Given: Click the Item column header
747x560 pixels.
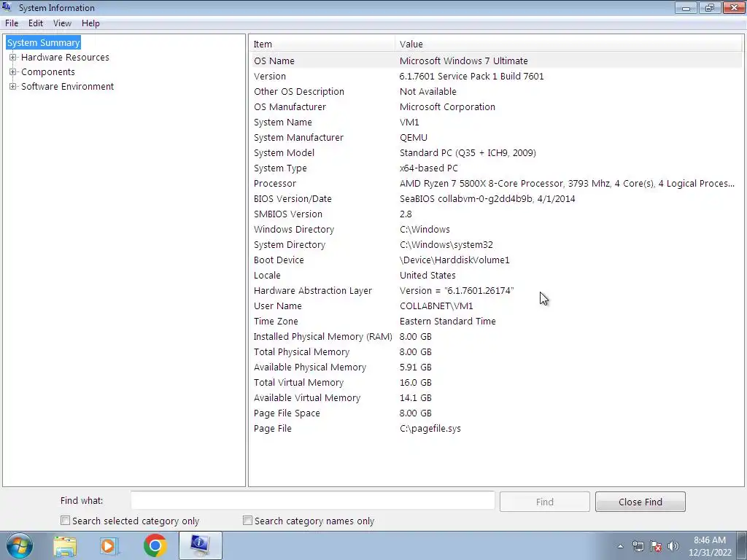Looking at the screenshot, I should (322, 44).
